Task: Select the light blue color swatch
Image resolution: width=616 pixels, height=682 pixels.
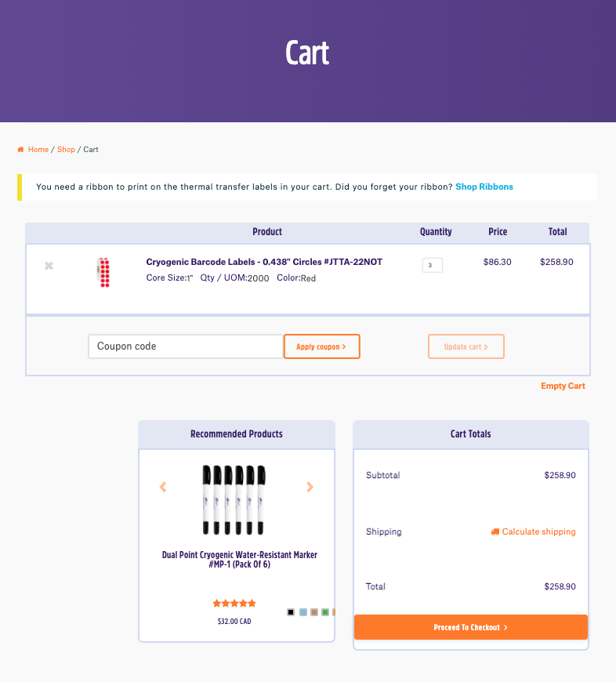Action: [303, 612]
